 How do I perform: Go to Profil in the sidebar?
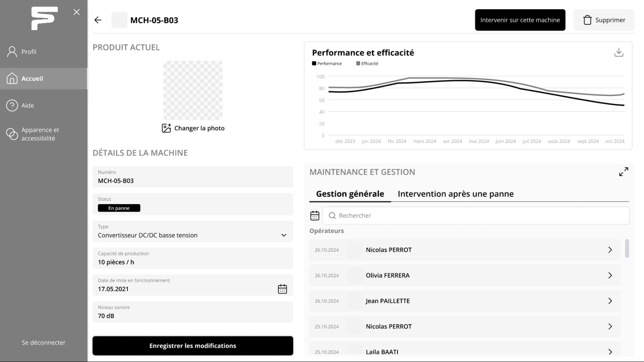29,52
